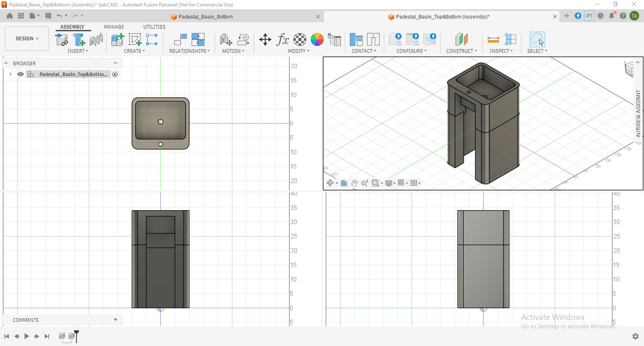Expand the Padestal_Basin_Top&Bottom browser node

(10, 74)
